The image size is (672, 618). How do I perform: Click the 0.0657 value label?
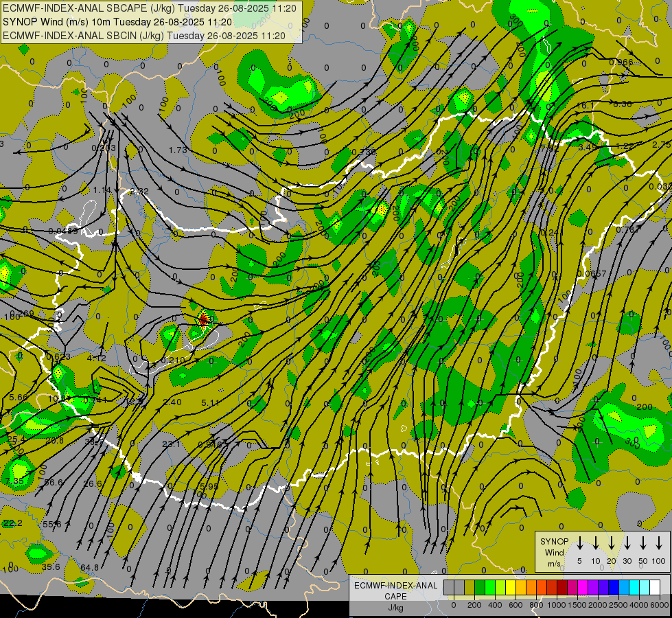(x=592, y=273)
